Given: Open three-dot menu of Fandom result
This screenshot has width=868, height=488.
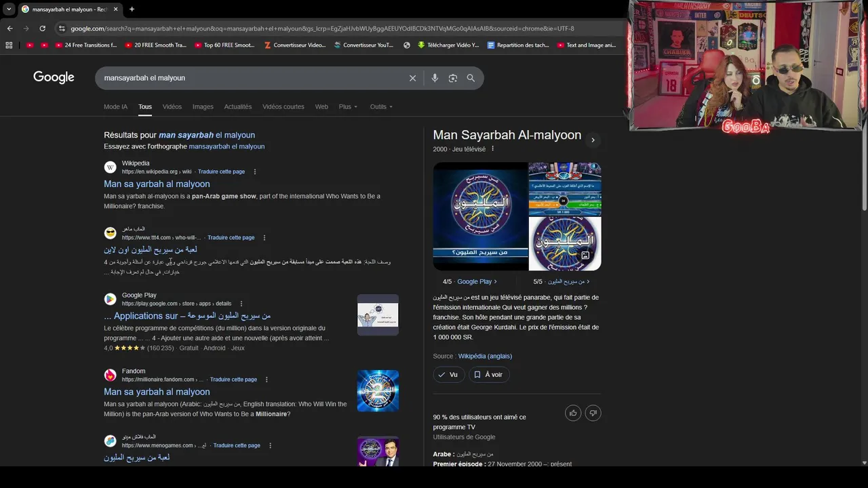Looking at the screenshot, I should pos(267,380).
